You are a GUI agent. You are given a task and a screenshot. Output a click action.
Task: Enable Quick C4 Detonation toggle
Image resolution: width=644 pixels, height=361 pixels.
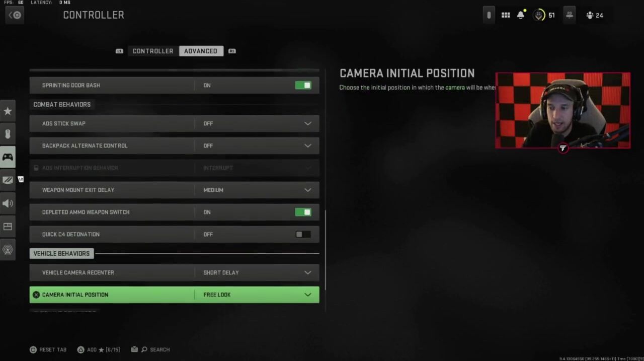tap(303, 234)
